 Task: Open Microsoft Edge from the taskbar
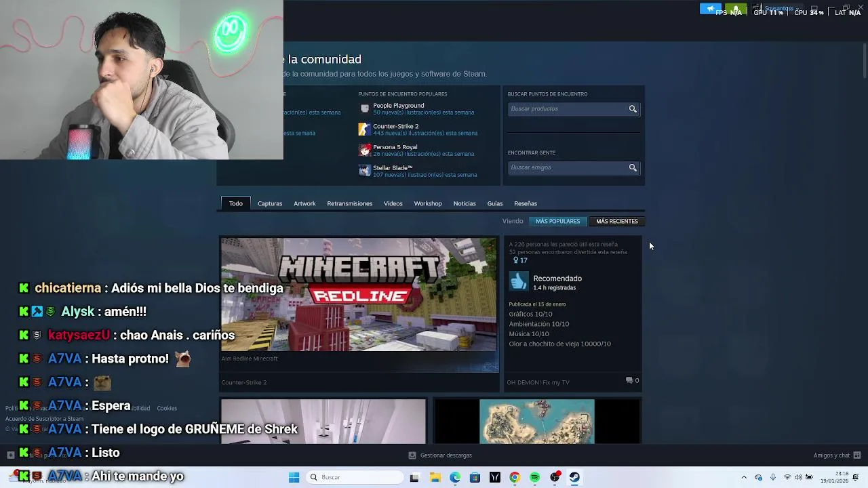point(455,477)
